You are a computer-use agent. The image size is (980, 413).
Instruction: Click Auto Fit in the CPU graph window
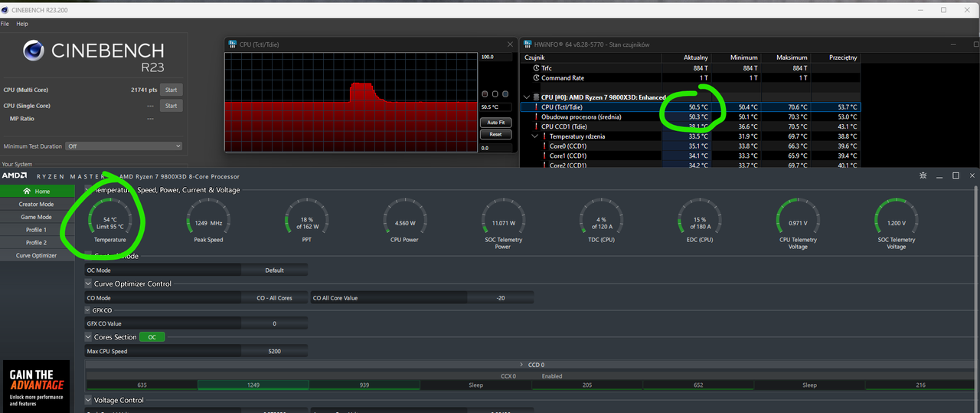[495, 123]
